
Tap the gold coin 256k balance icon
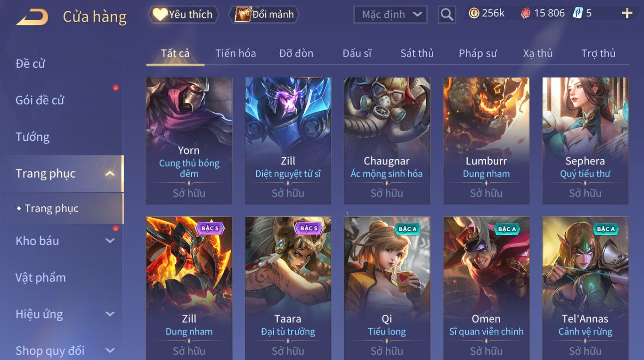point(474,13)
